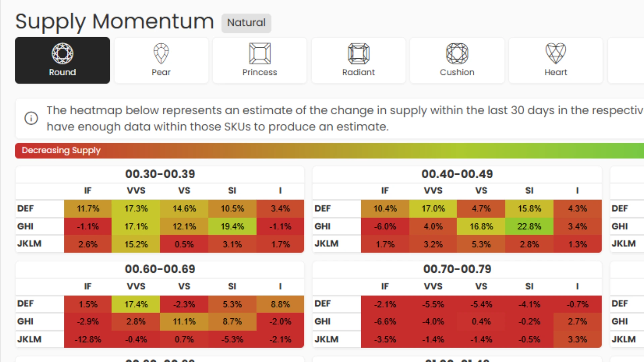Select the 22.8% heatmap cell
Image resolution: width=644 pixels, height=362 pixels.
coord(529,227)
